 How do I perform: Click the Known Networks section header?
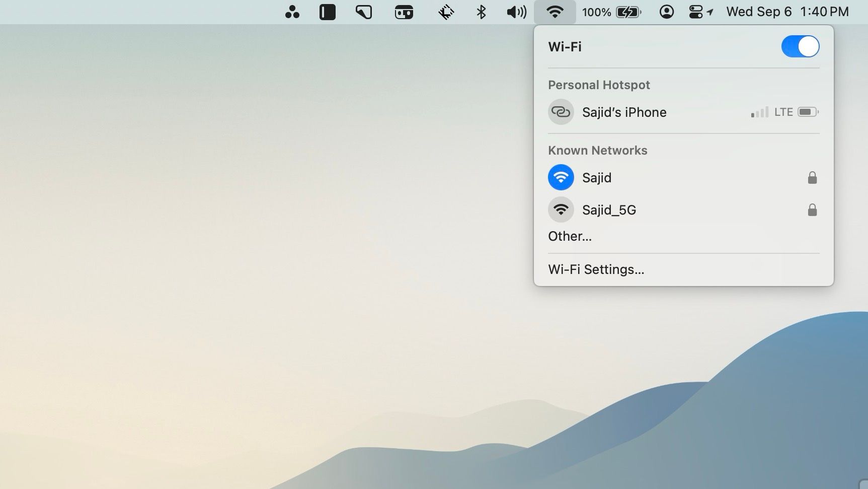597,150
